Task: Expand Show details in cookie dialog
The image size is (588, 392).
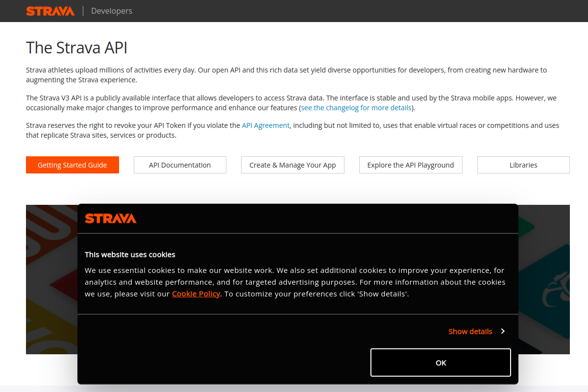Action: coord(470,331)
